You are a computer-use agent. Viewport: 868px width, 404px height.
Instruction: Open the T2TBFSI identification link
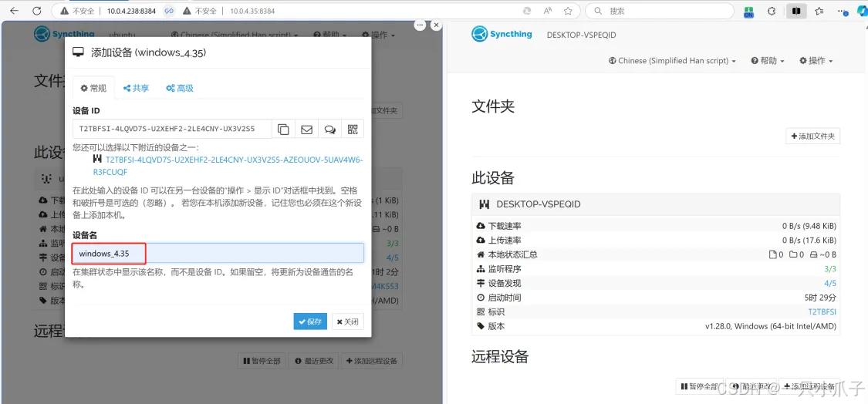pyautogui.click(x=822, y=312)
